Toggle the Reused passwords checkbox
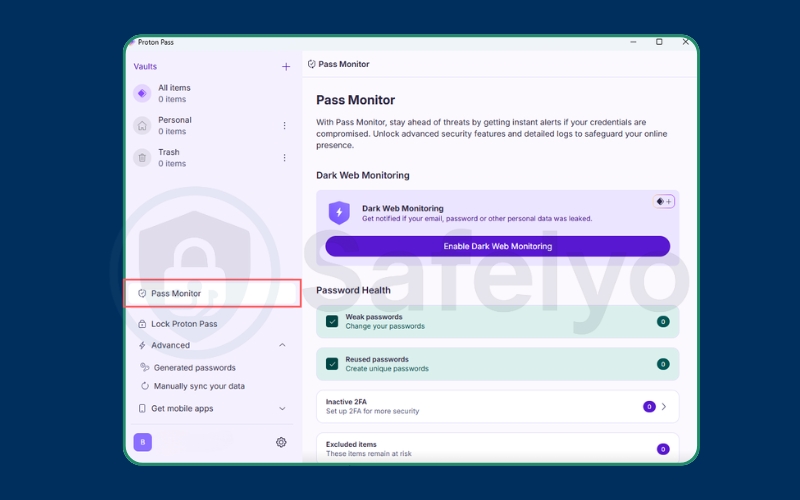The image size is (800, 500). tap(332, 364)
